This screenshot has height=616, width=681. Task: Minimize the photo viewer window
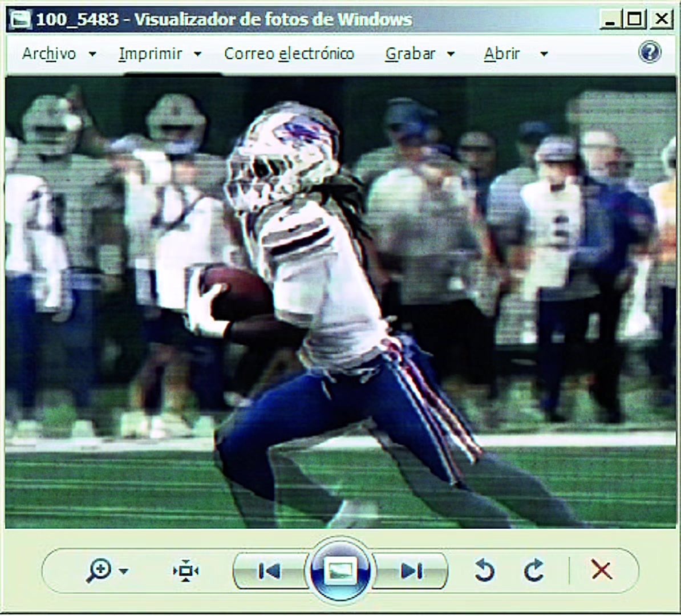pyautogui.click(x=610, y=20)
